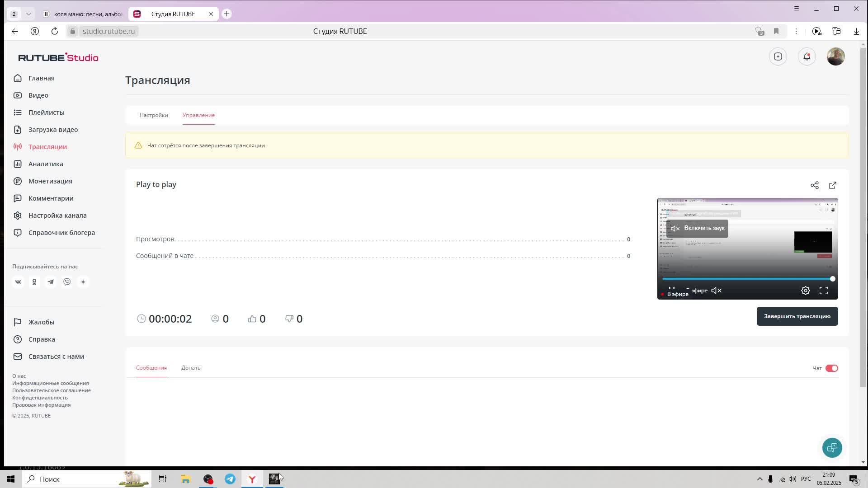The width and height of the screenshot is (868, 488).
Task: Click the add video icon in header
Action: (778, 57)
